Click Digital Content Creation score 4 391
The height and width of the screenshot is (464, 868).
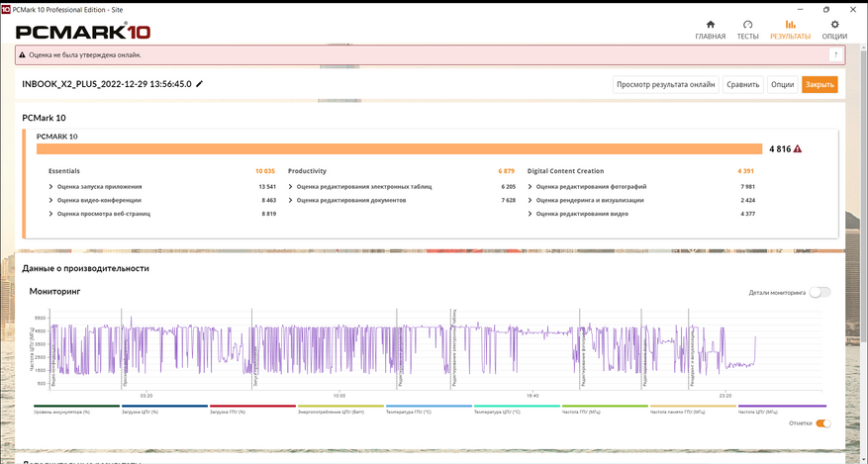(x=745, y=171)
